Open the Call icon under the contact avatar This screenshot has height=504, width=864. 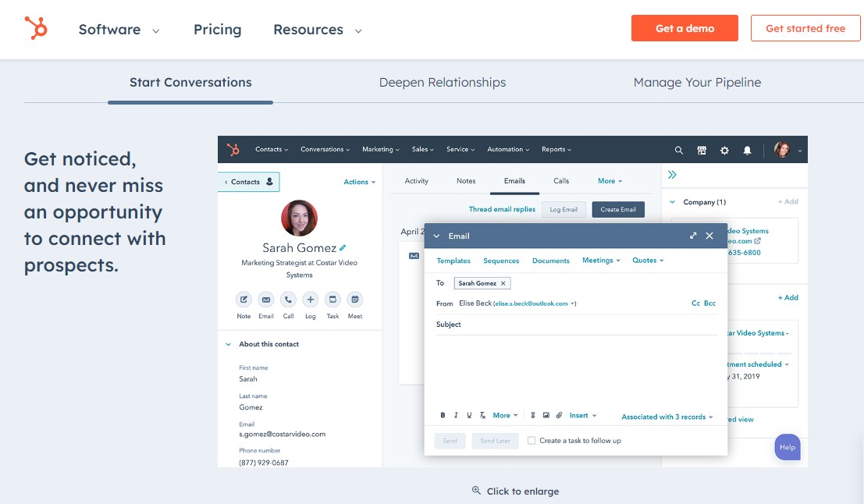288,300
